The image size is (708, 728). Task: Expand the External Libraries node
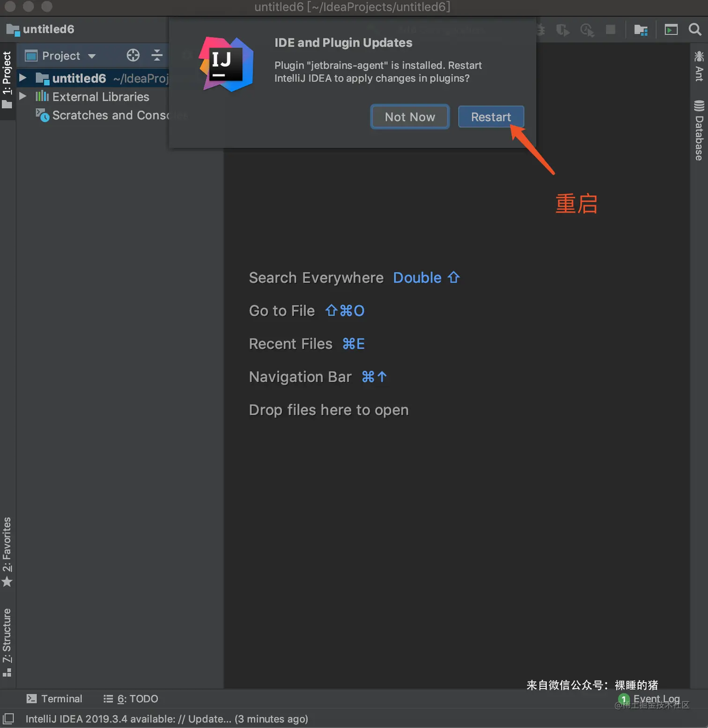[22, 96]
